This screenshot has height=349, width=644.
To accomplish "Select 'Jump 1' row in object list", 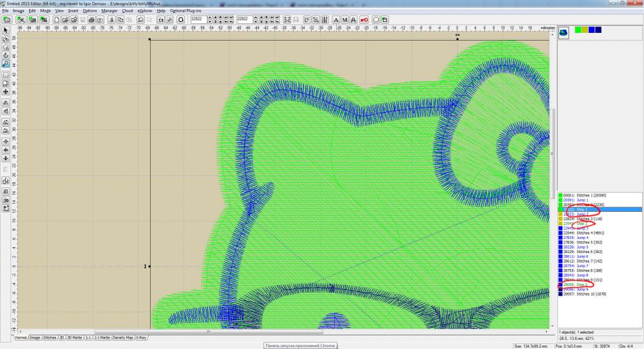I will coord(599,200).
